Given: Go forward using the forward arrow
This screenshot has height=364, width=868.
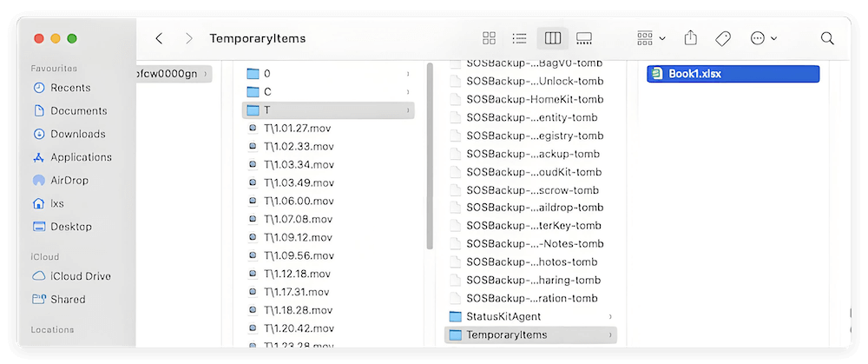Looking at the screenshot, I should click(188, 38).
